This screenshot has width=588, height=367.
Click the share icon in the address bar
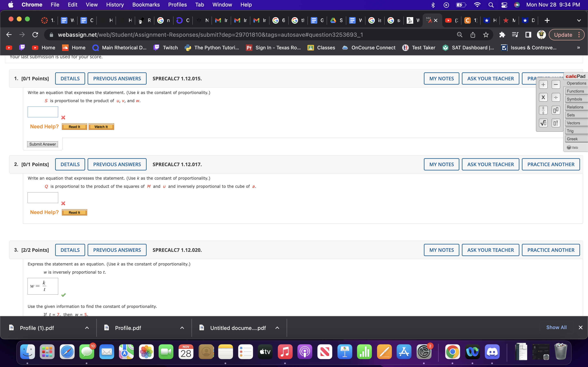(472, 34)
